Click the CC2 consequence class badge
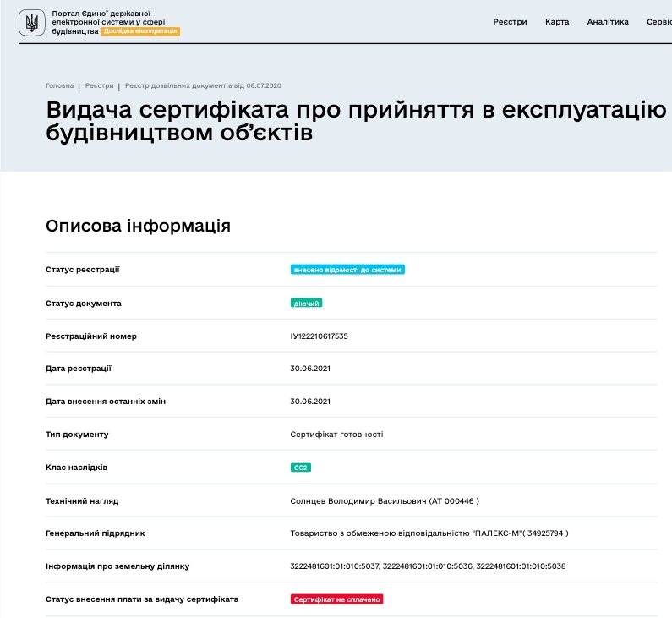The width and height of the screenshot is (672, 618). point(300,468)
